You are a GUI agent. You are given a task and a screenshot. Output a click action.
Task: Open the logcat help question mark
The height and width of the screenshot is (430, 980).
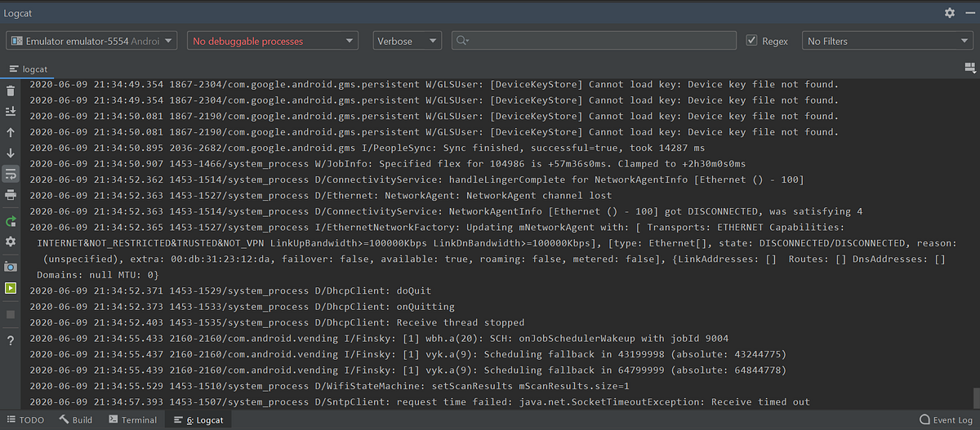tap(11, 340)
